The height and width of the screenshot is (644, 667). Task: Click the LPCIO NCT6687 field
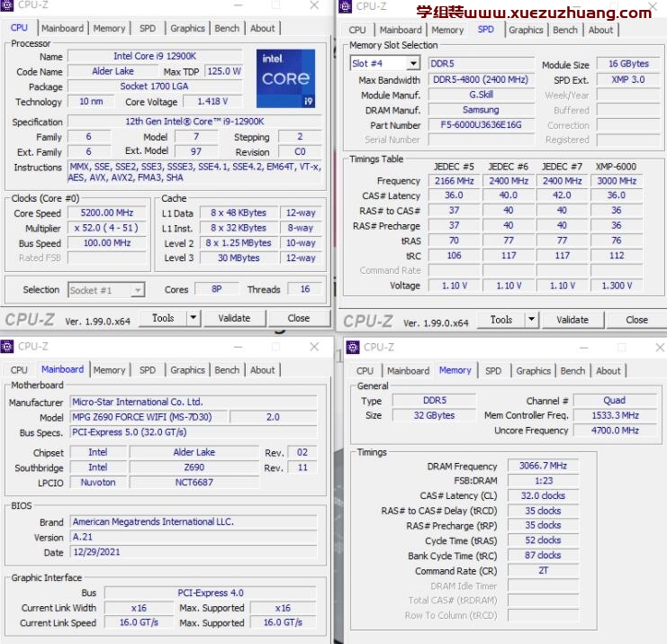point(194,482)
